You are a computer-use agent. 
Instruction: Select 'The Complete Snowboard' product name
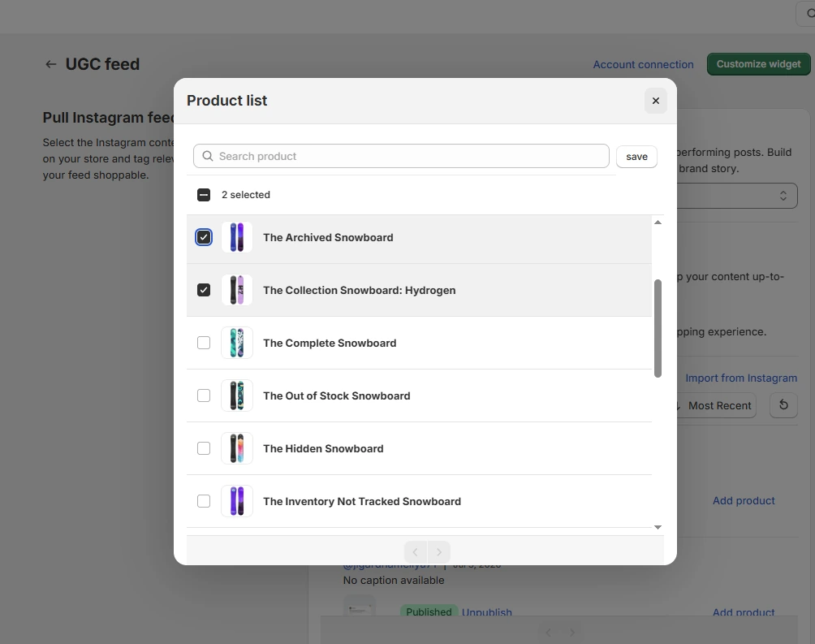pyautogui.click(x=330, y=343)
